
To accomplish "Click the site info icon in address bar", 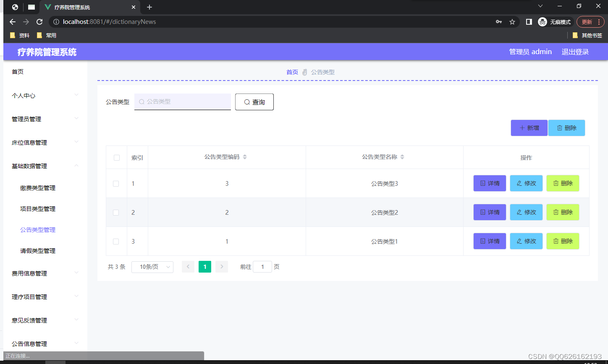I will (56, 22).
